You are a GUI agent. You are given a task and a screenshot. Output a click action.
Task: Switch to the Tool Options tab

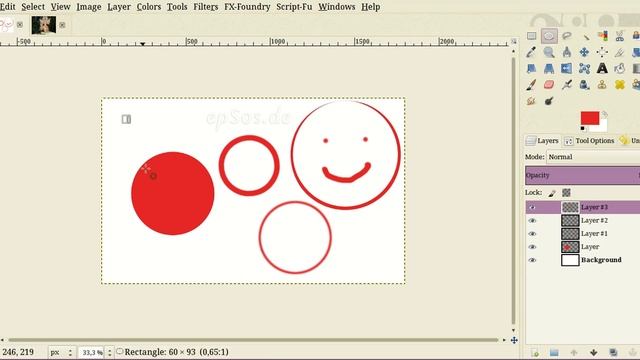coord(589,141)
